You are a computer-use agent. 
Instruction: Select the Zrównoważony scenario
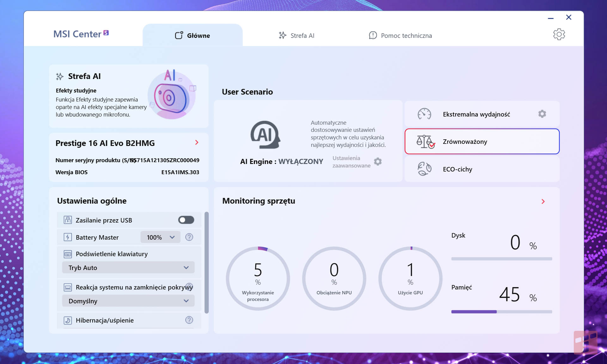point(482,141)
